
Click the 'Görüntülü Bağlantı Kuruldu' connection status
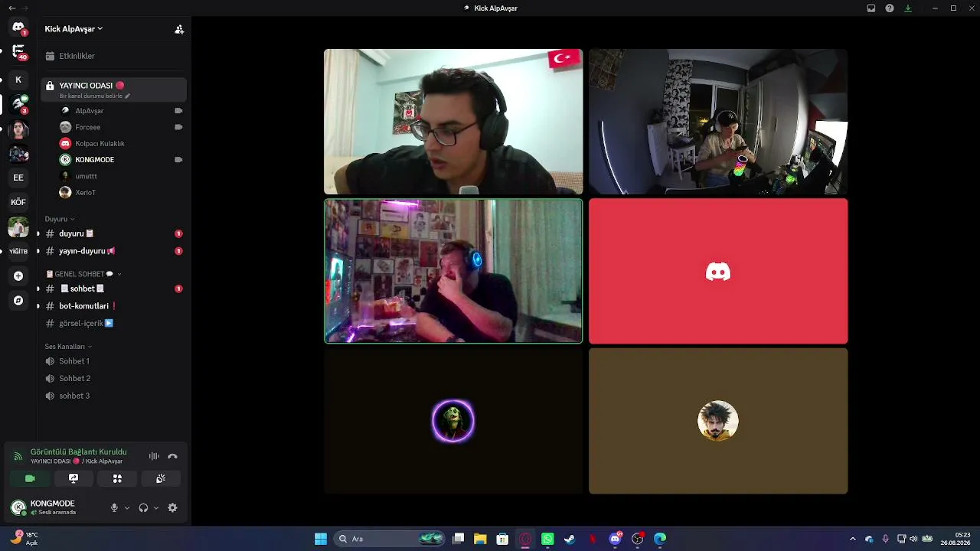pyautogui.click(x=79, y=452)
